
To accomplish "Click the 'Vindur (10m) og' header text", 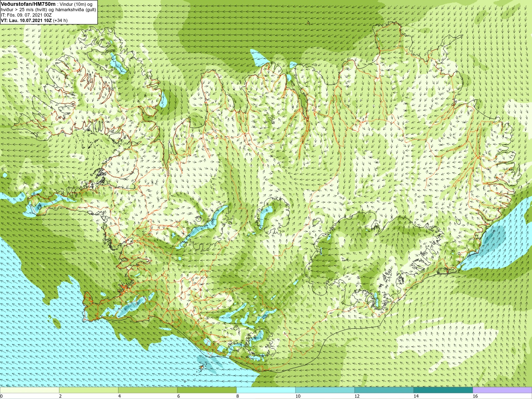I will pyautogui.click(x=76, y=4).
